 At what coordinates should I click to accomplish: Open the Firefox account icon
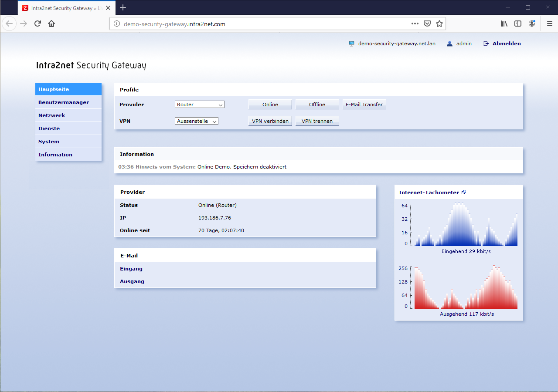click(x=532, y=24)
